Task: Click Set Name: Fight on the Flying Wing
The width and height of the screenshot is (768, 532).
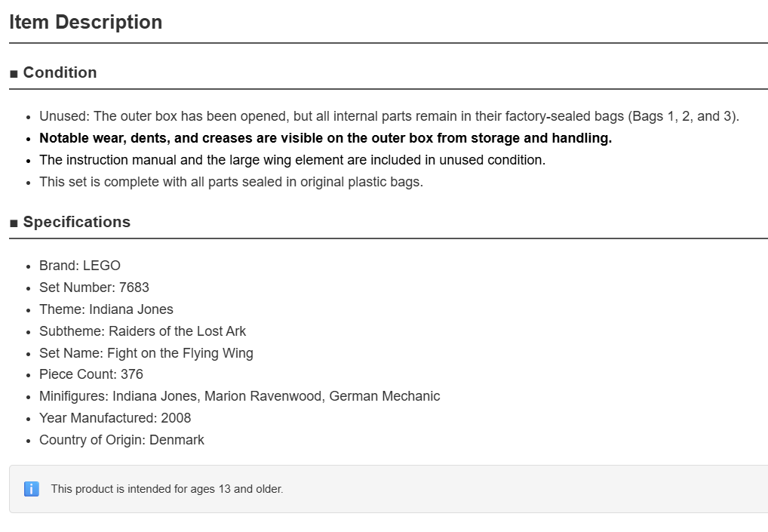Action: coord(146,353)
